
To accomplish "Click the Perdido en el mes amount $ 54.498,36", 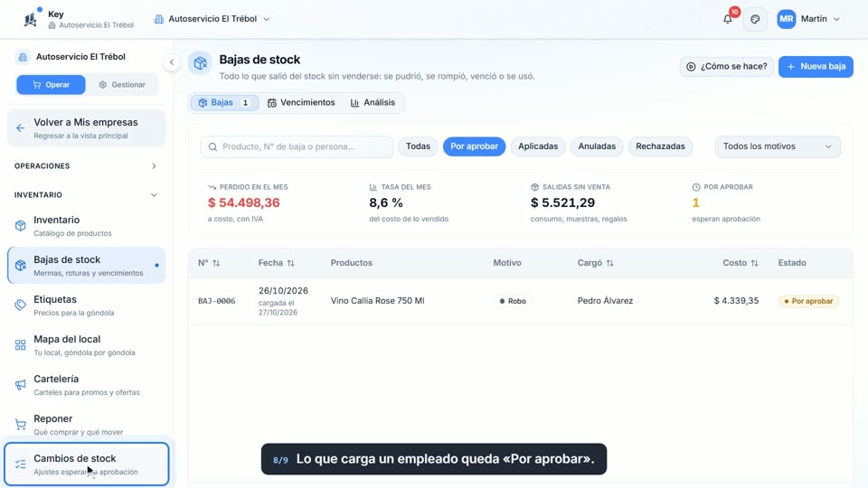I will tap(243, 203).
